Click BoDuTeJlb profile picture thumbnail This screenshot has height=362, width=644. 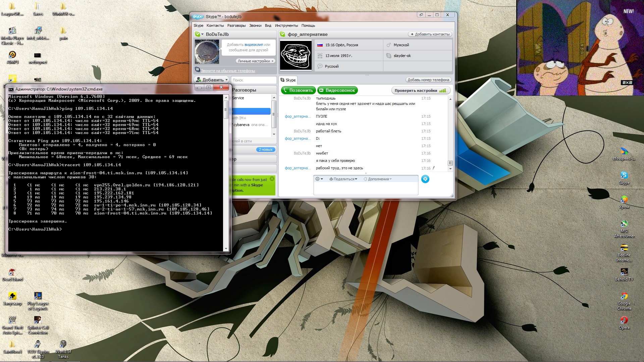(x=207, y=52)
